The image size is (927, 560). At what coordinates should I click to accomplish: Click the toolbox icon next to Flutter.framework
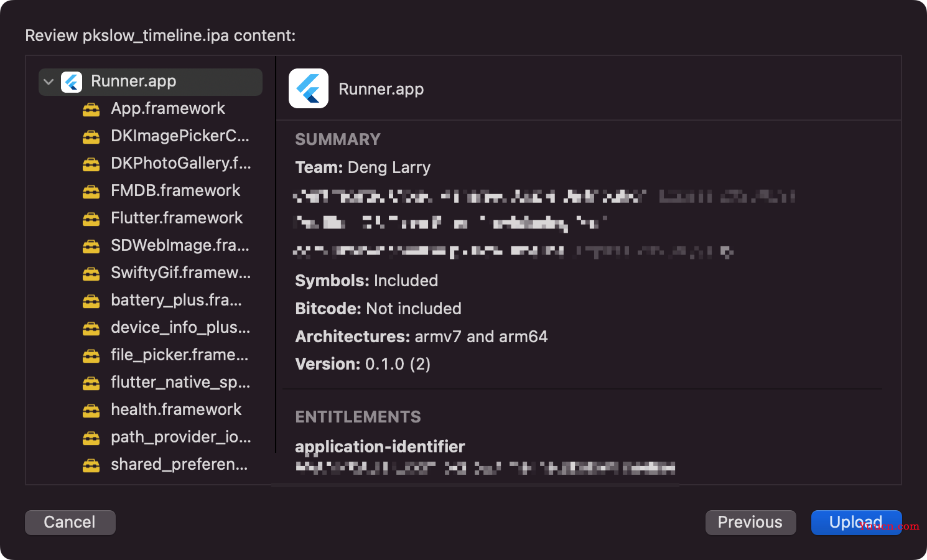pyautogui.click(x=91, y=219)
